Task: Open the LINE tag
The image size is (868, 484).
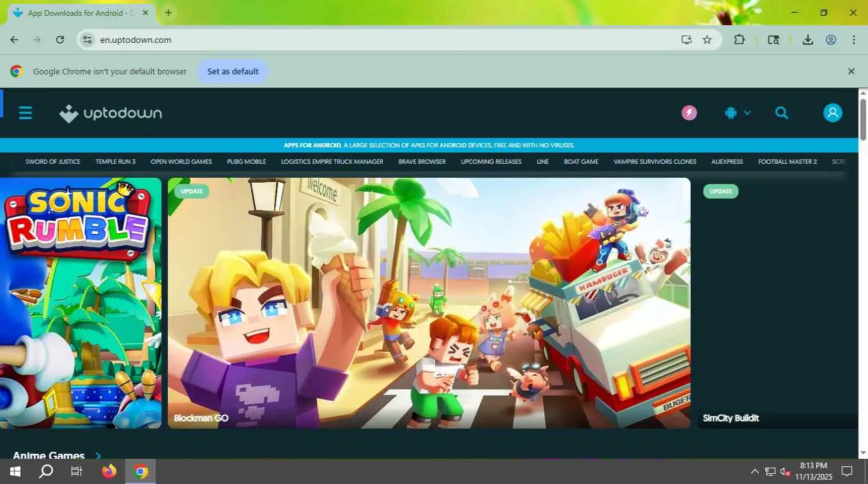Action: [x=542, y=162]
